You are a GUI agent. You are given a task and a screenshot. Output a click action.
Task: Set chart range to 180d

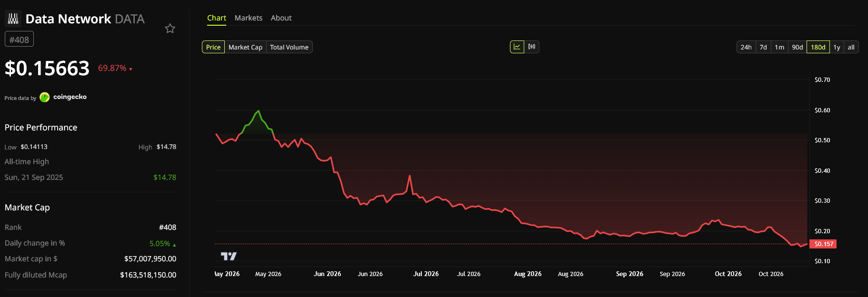pyautogui.click(x=818, y=47)
